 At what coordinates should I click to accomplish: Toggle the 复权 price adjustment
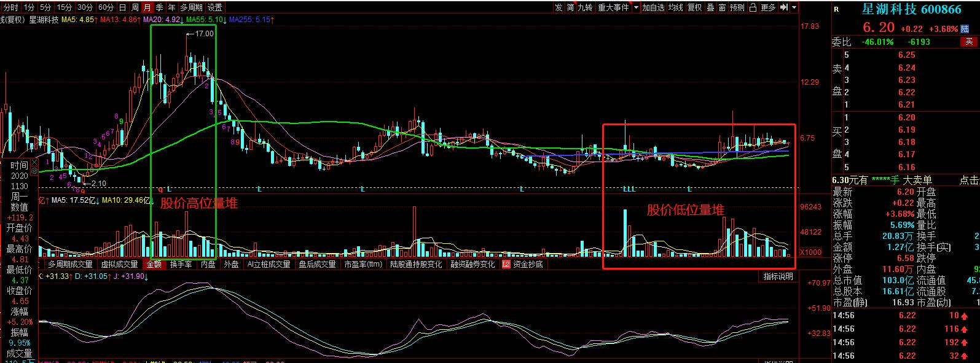point(694,7)
